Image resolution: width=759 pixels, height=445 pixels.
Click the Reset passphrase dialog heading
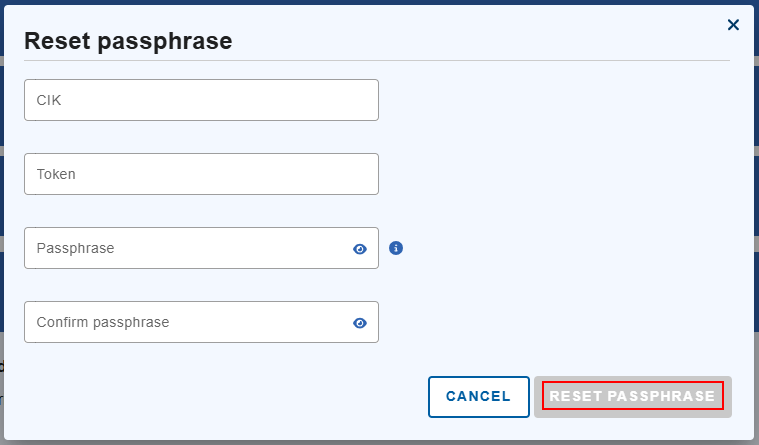coord(128,41)
